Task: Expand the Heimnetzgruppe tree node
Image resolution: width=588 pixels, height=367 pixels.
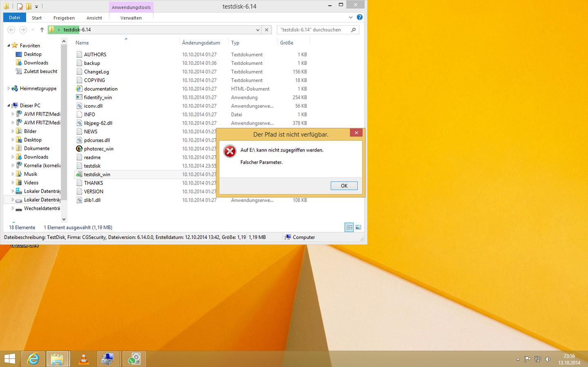Action: coord(9,88)
